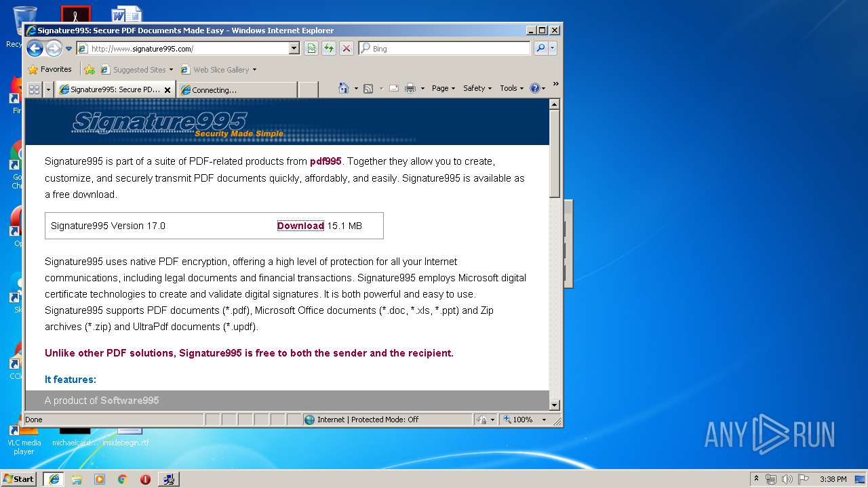This screenshot has height=488, width=868.
Task: Click the network computers taskbar icon
Action: pyautogui.click(x=168, y=479)
